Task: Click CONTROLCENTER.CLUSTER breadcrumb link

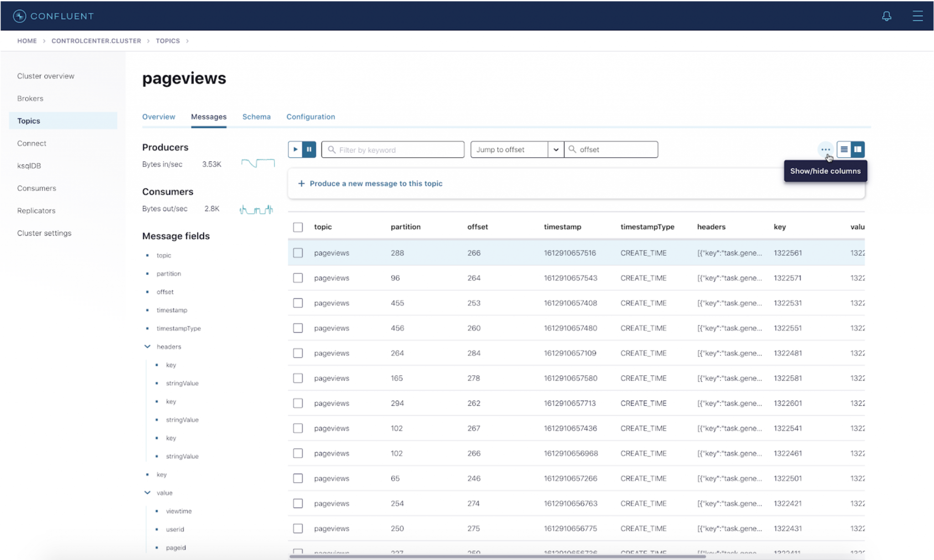Action: click(96, 41)
